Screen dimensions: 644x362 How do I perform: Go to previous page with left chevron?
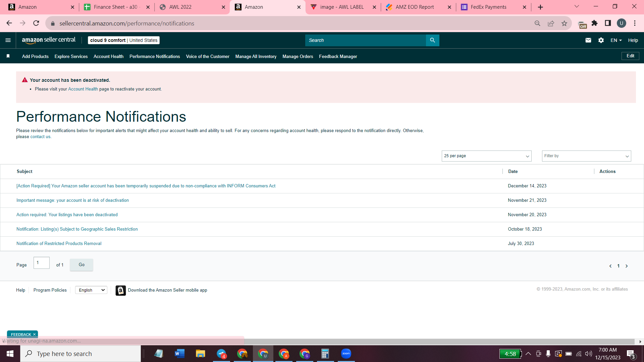[610, 266]
